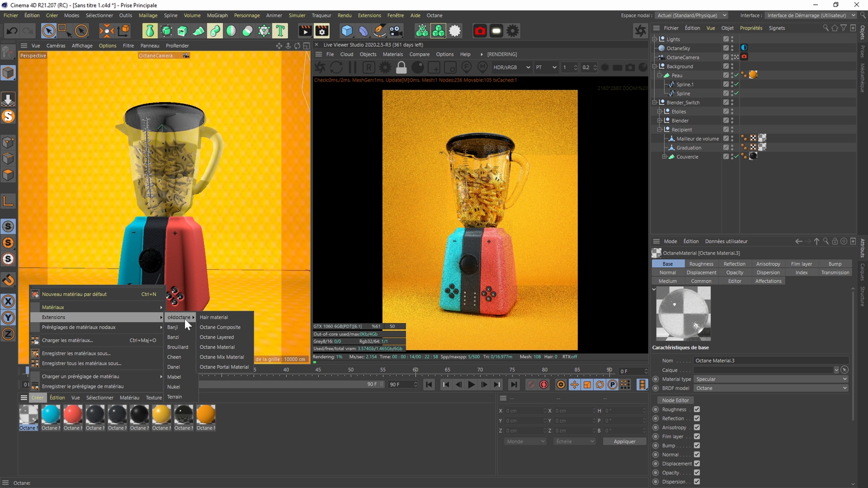Toggle the Y axis lock icon
868x488 pixels.
point(8,317)
